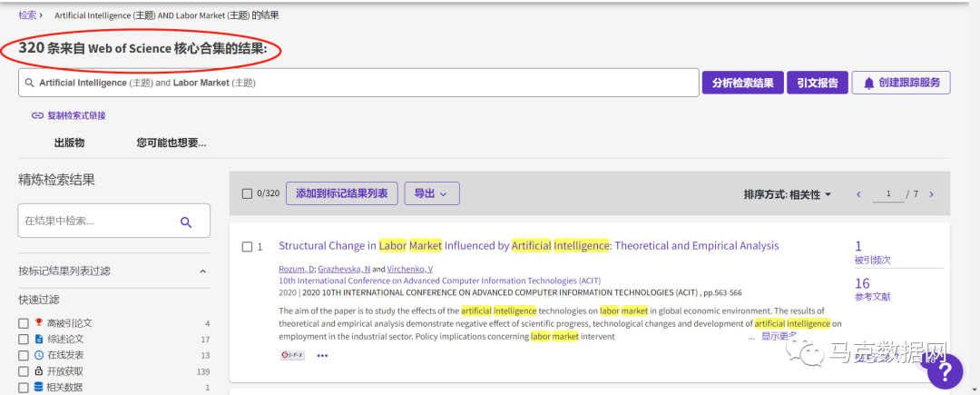Open the help question mark button
This screenshot has width=980, height=395.
[945, 371]
